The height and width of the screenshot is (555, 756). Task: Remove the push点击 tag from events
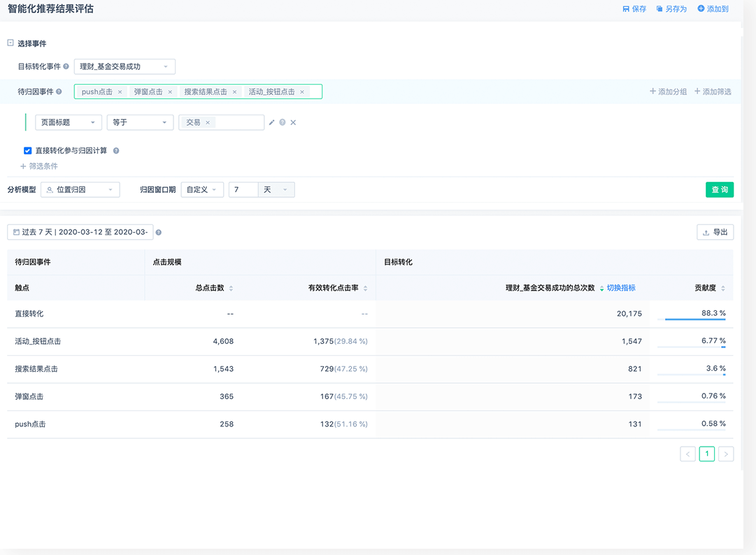(x=120, y=92)
